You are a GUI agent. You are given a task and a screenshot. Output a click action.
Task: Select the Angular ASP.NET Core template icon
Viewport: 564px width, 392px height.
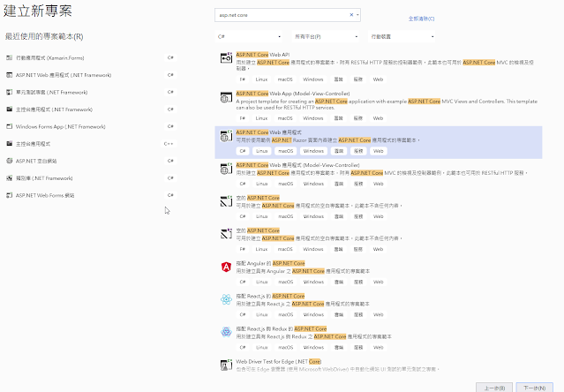click(226, 267)
